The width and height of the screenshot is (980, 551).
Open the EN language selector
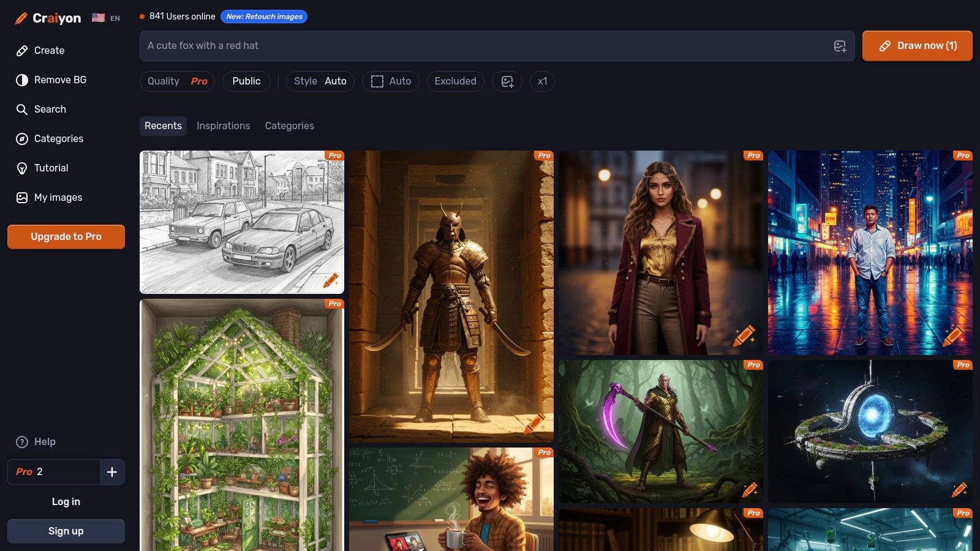[107, 18]
